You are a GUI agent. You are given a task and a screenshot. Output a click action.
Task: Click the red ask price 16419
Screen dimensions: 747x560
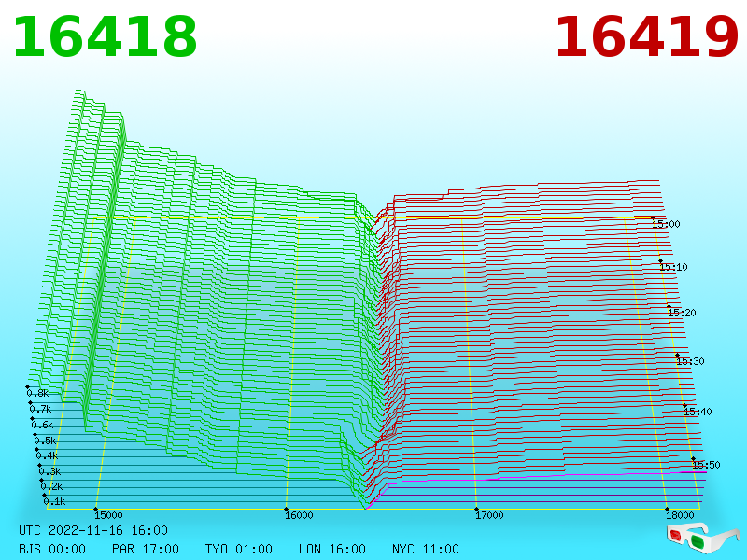[646, 37]
